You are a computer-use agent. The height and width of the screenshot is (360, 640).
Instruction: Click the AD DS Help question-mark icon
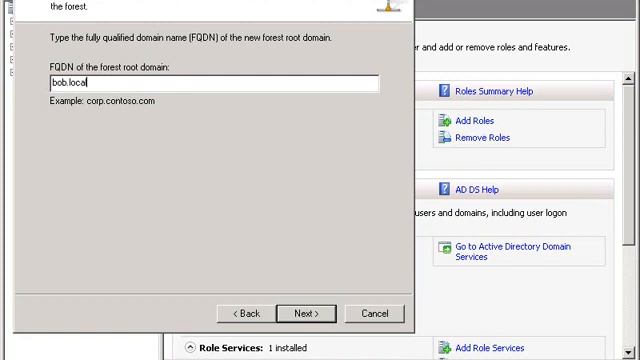(x=444, y=189)
